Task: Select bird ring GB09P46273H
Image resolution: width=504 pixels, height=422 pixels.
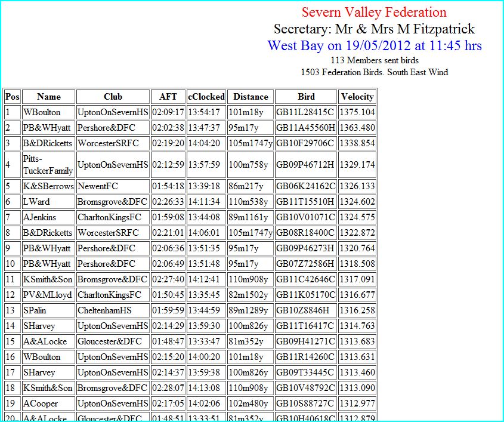Action: pos(306,248)
